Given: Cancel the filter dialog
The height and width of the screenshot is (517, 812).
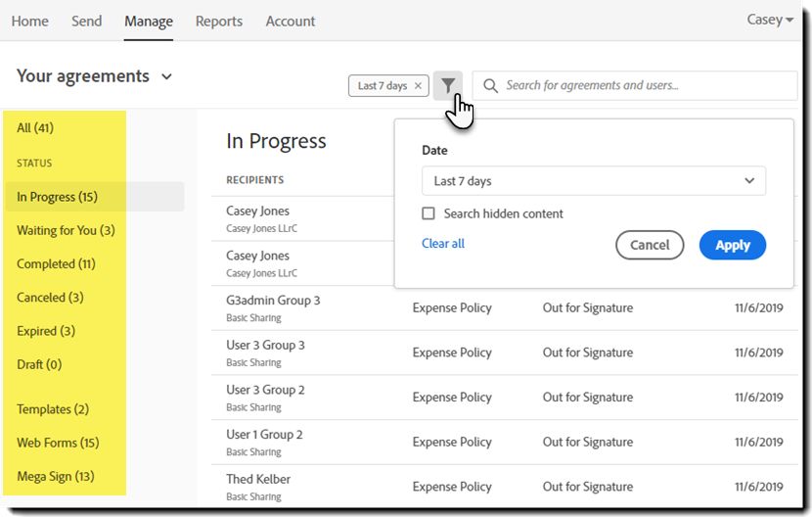Looking at the screenshot, I should pos(650,245).
